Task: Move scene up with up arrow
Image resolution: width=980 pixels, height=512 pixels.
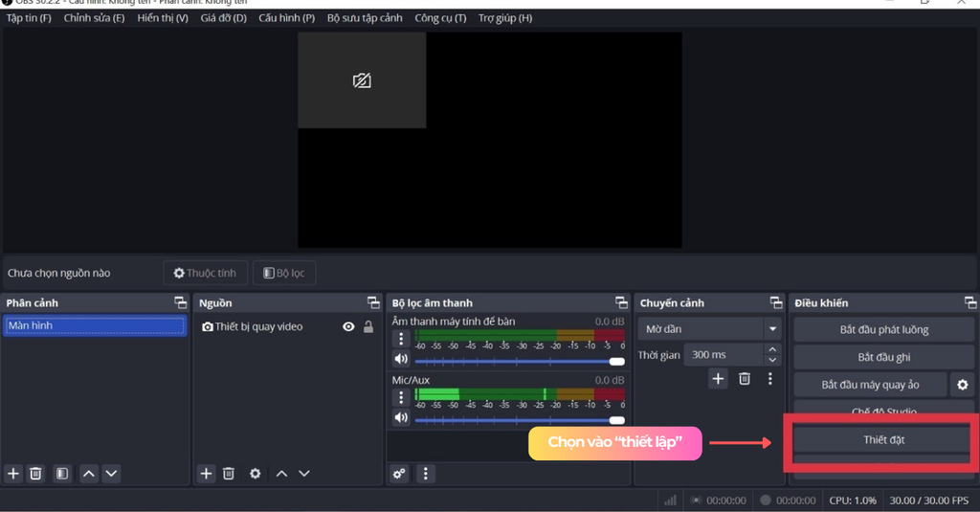Action: coord(89,473)
